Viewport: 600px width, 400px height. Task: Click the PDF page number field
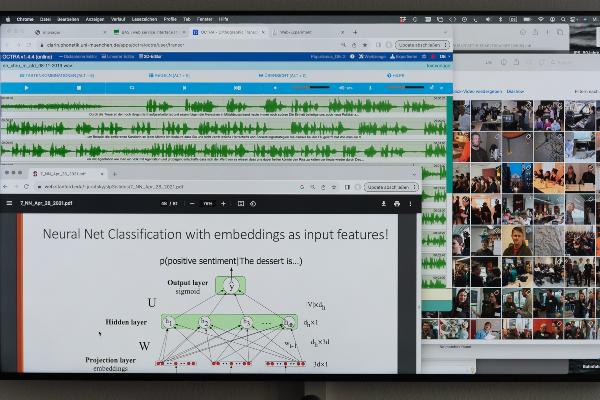[x=165, y=204]
